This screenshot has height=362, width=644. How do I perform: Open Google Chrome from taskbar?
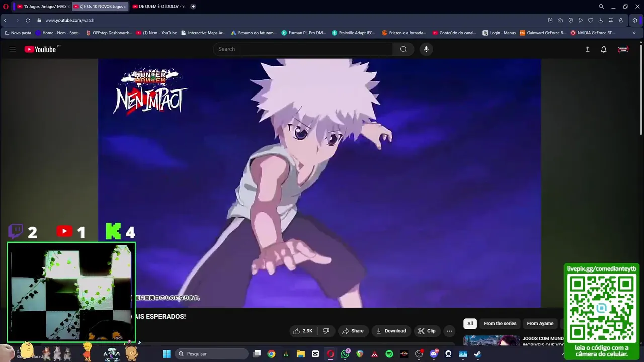[x=271, y=354]
